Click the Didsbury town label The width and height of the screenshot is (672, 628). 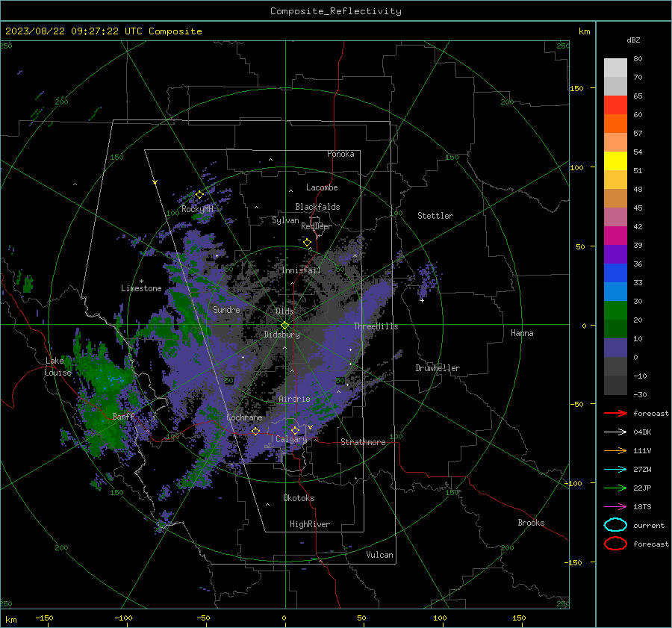tap(281, 335)
